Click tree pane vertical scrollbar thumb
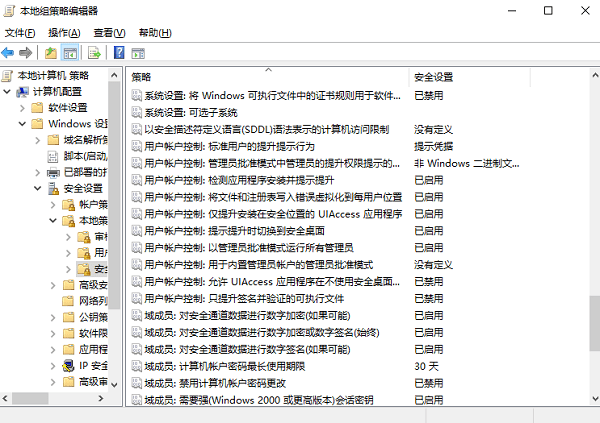Image resolution: width=600 pixels, height=423 pixels. pyautogui.click(x=114, y=195)
